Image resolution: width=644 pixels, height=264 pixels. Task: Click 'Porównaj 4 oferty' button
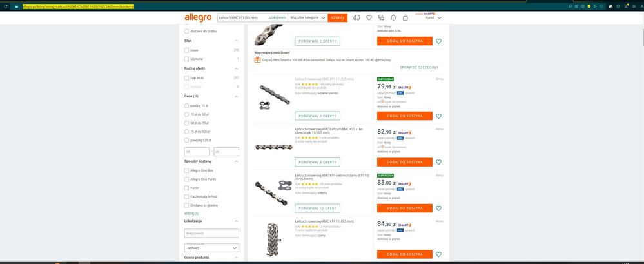pyautogui.click(x=317, y=162)
